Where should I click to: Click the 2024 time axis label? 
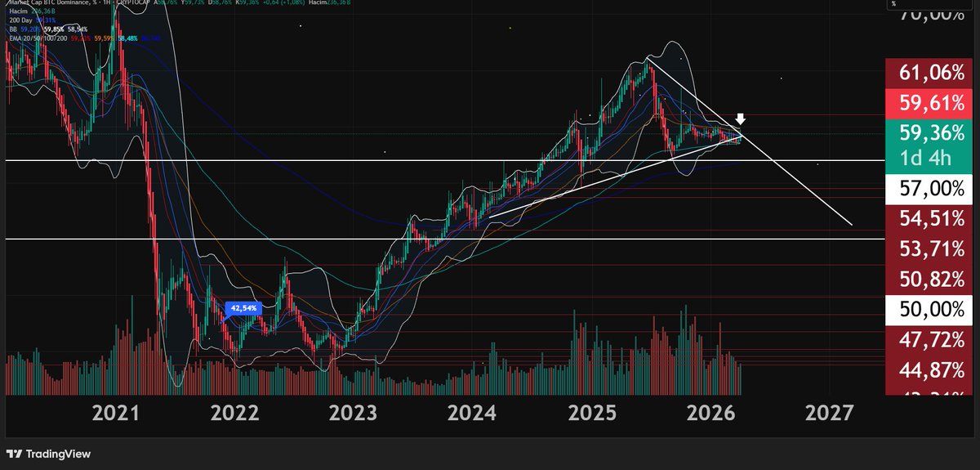472,413
